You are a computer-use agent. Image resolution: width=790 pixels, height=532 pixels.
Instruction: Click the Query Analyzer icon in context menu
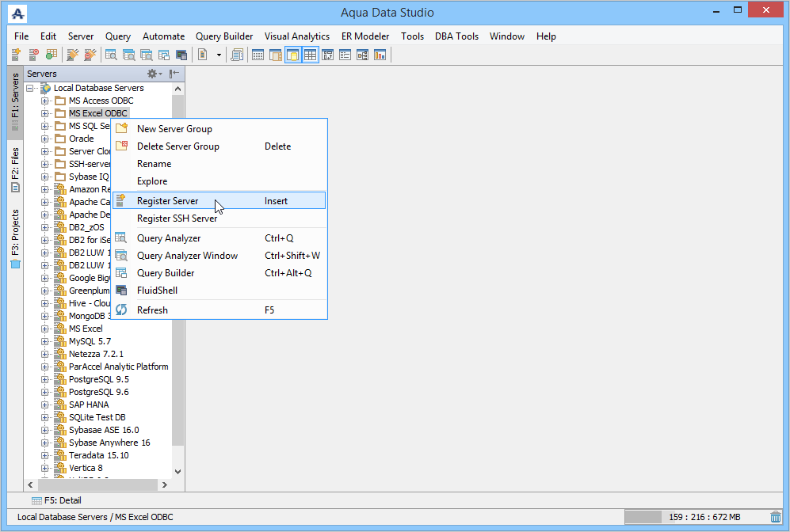tap(121, 237)
